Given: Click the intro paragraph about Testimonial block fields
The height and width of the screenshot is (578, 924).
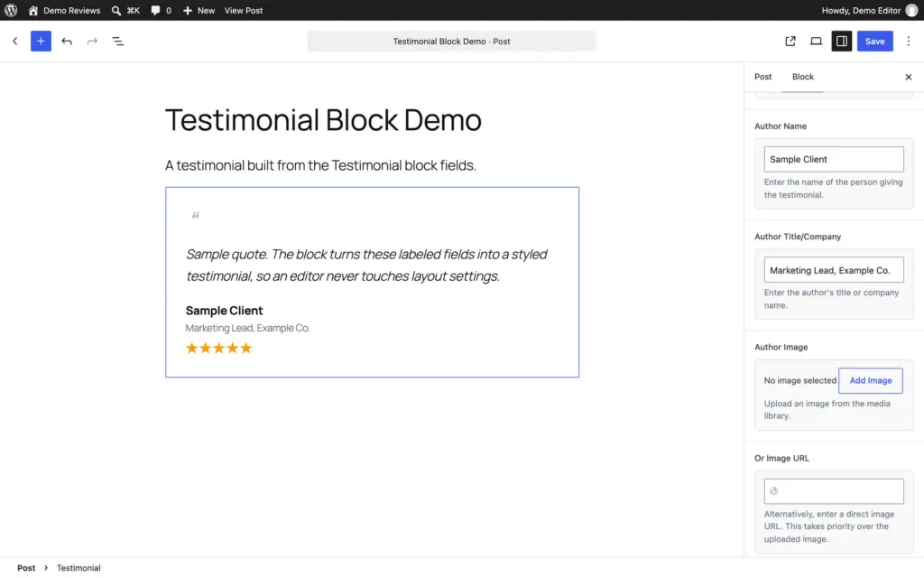Looking at the screenshot, I should (x=320, y=166).
